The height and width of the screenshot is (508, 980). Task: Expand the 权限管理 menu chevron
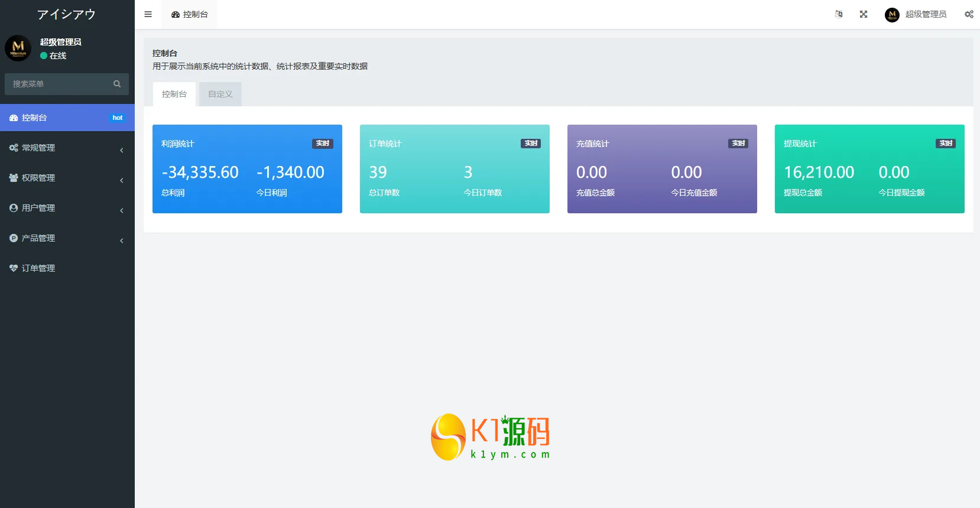pyautogui.click(x=122, y=180)
